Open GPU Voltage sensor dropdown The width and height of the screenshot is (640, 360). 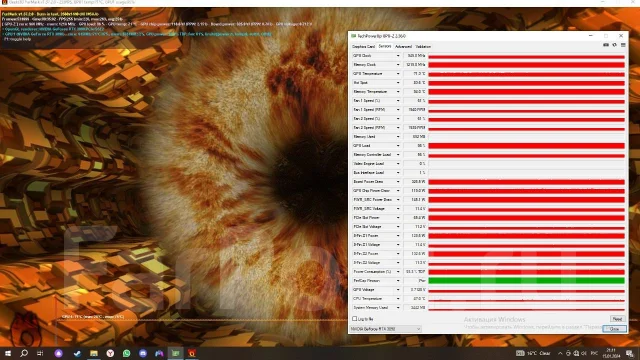pyautogui.click(x=398, y=289)
